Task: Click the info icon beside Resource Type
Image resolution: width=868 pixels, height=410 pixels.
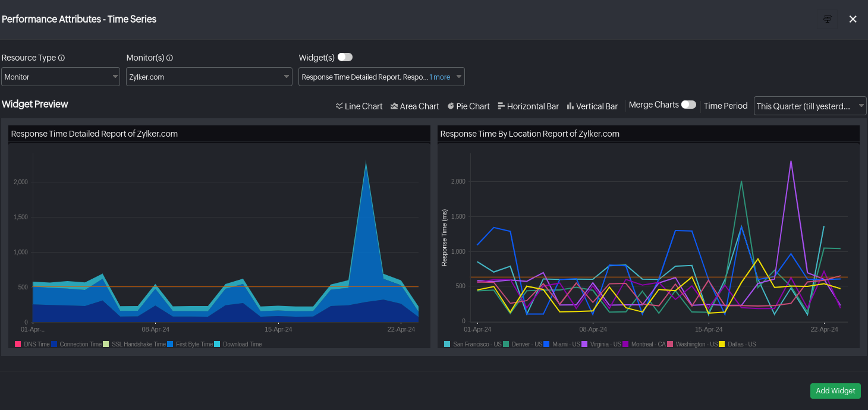Action: pyautogui.click(x=61, y=58)
